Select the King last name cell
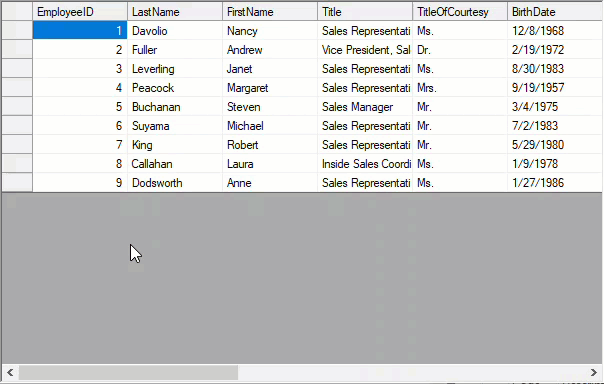Viewport: 604px width, 384px height. coord(175,145)
